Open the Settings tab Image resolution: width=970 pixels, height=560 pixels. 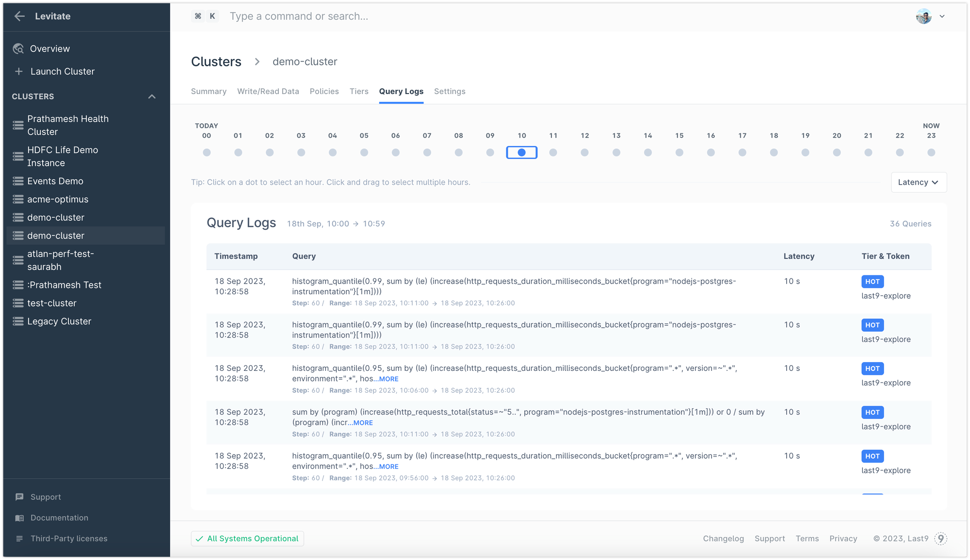pos(449,91)
